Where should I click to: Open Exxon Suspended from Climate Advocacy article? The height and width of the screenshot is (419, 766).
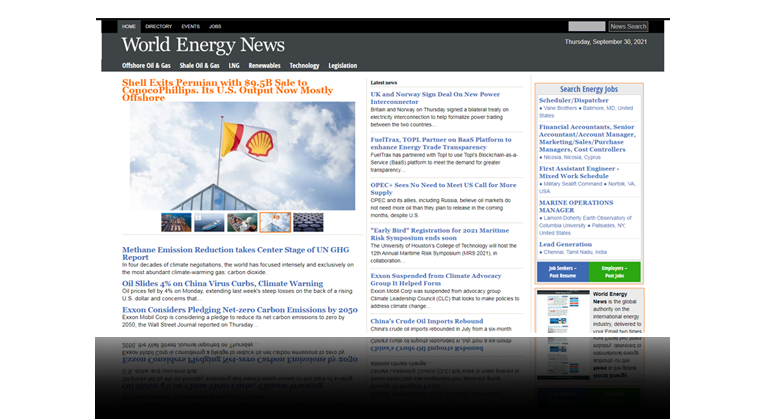(x=436, y=279)
